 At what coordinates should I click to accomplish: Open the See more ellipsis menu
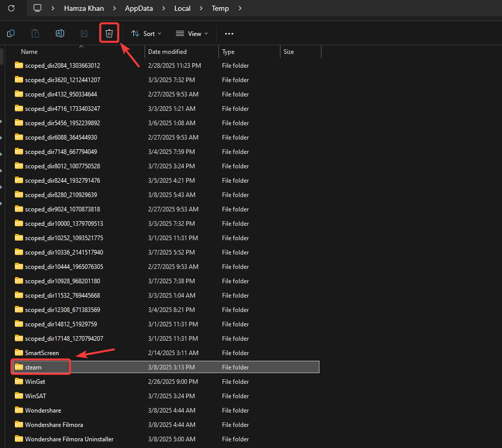[229, 33]
